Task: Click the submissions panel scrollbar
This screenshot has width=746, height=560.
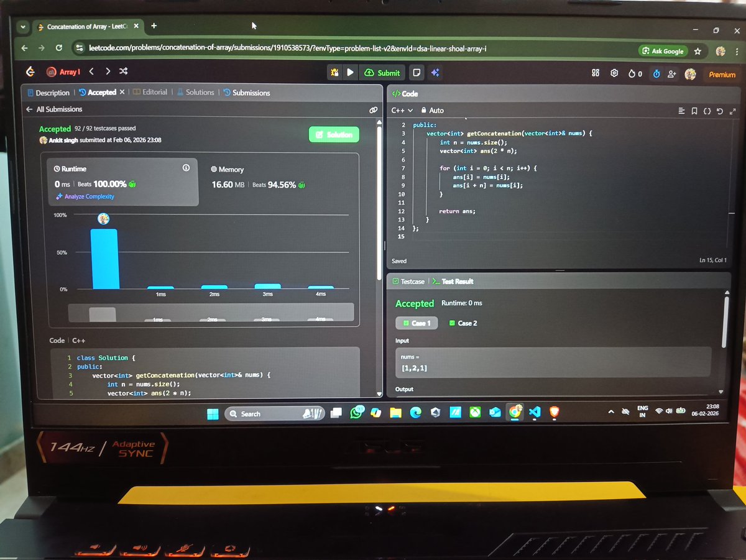Action: 379,204
